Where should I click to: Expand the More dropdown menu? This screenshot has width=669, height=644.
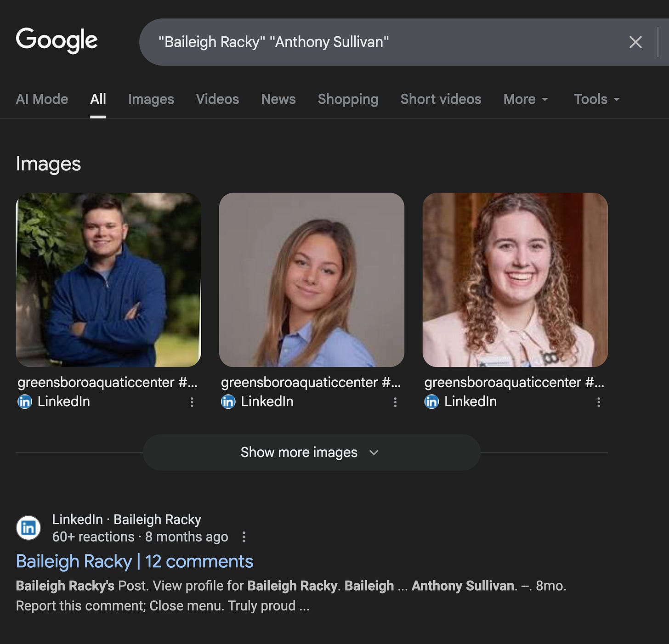click(526, 99)
